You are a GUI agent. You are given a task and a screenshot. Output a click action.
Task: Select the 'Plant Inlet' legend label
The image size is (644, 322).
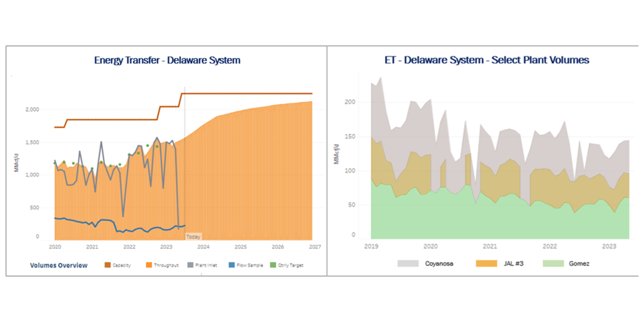click(x=206, y=265)
